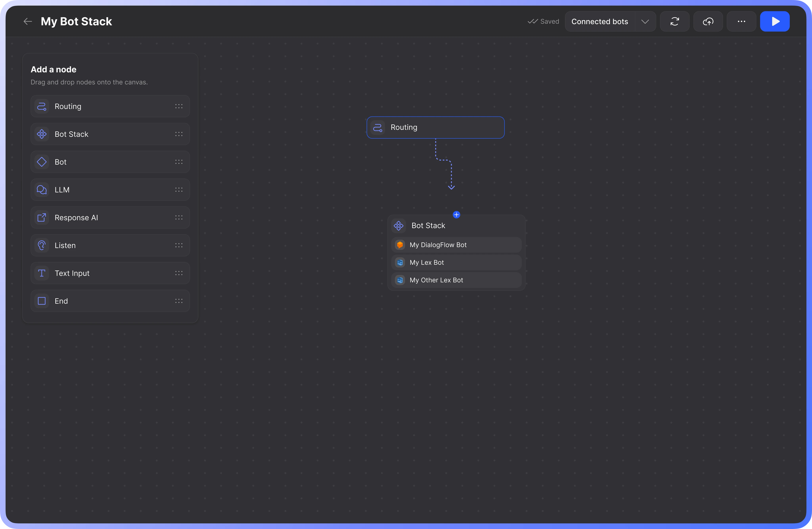The image size is (812, 529).
Task: Select the Routing node on canvas
Action: click(435, 127)
